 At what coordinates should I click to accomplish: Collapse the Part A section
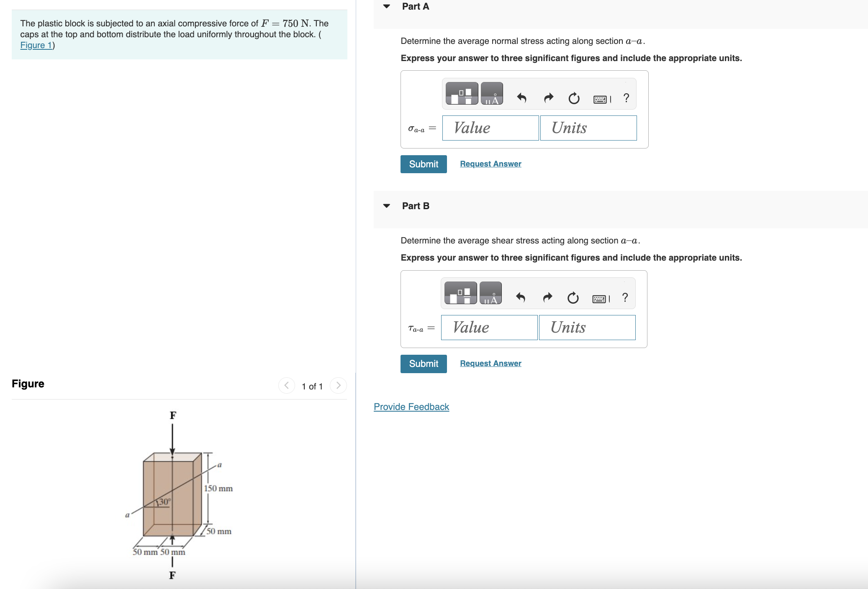[x=386, y=6]
